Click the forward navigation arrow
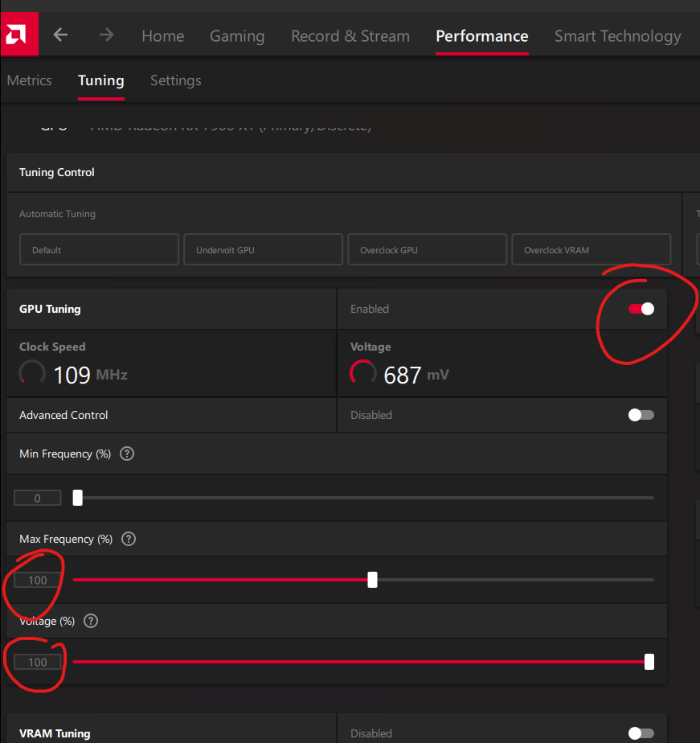 click(106, 35)
